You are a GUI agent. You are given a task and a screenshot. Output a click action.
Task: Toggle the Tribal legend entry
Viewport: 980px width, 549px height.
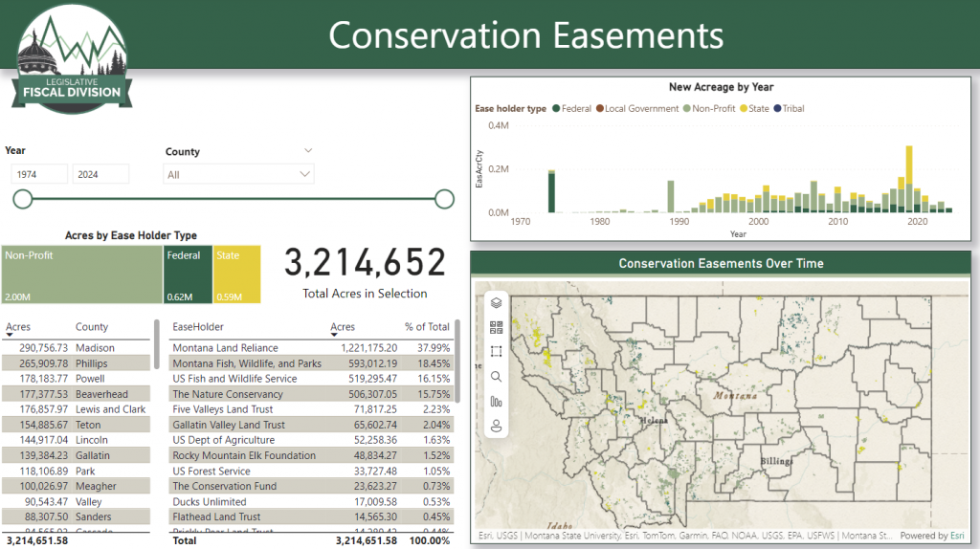(x=777, y=109)
